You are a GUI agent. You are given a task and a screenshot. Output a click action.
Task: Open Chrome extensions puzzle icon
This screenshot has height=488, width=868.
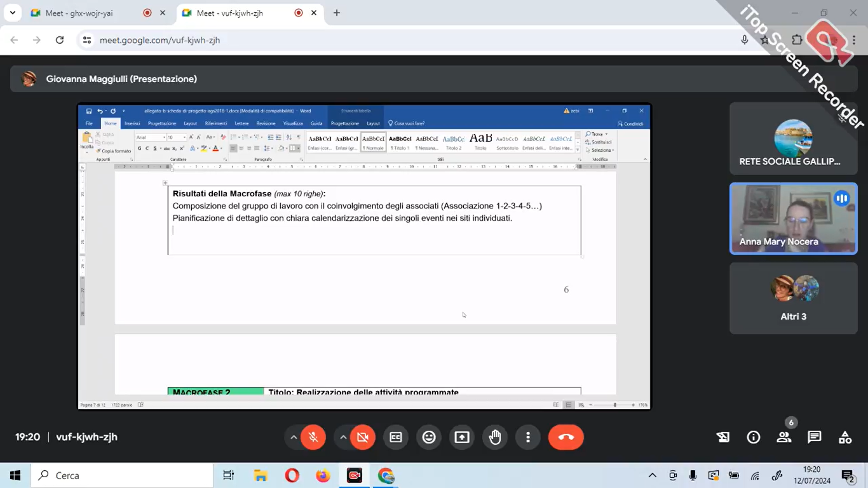pos(797,40)
